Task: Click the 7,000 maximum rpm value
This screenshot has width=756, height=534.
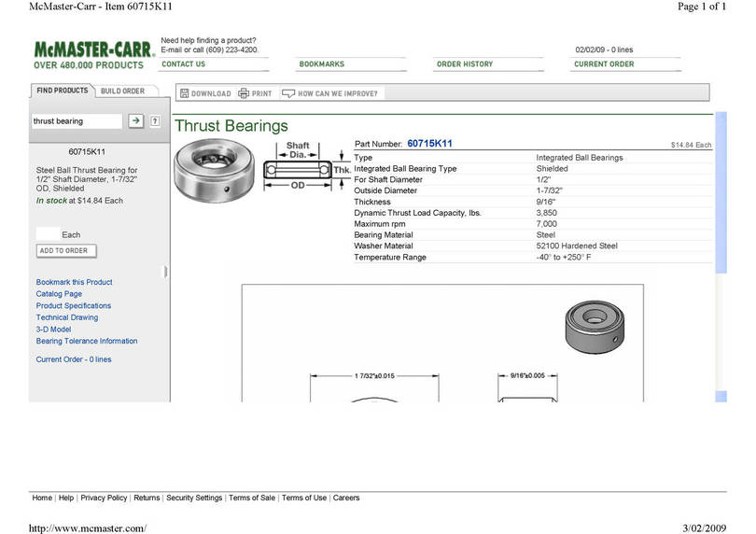Action: coord(546,224)
